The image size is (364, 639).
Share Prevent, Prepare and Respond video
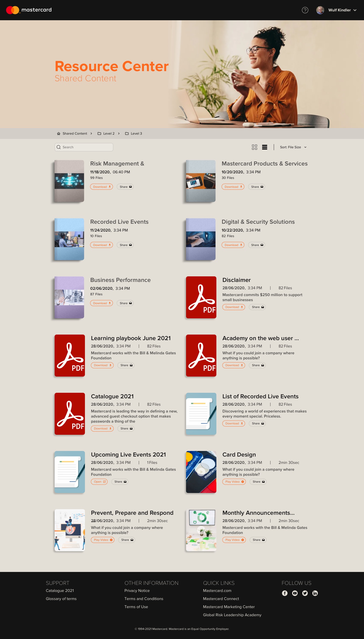127,540
